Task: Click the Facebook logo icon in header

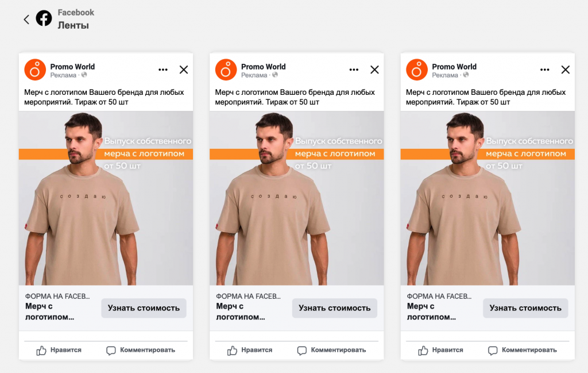Action: [x=44, y=19]
